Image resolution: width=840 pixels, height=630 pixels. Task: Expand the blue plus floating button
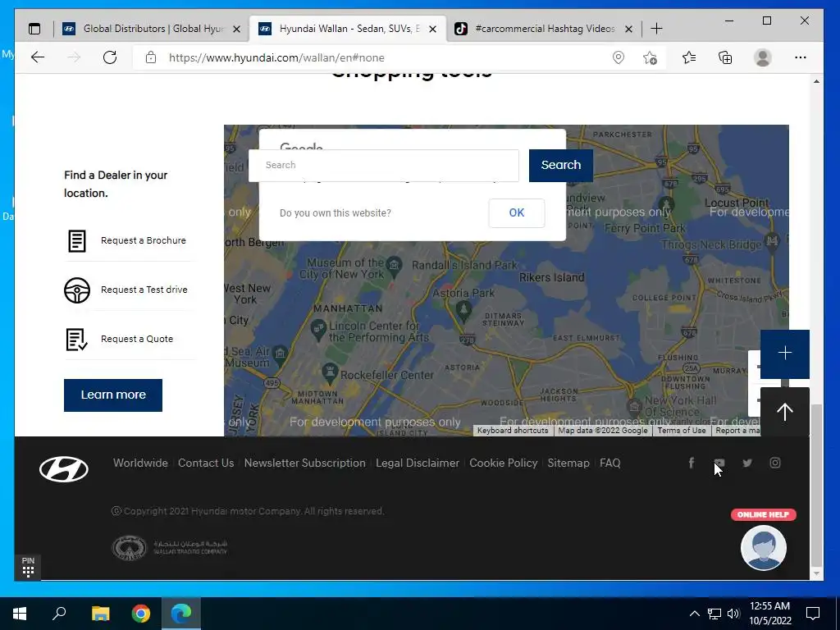click(785, 354)
